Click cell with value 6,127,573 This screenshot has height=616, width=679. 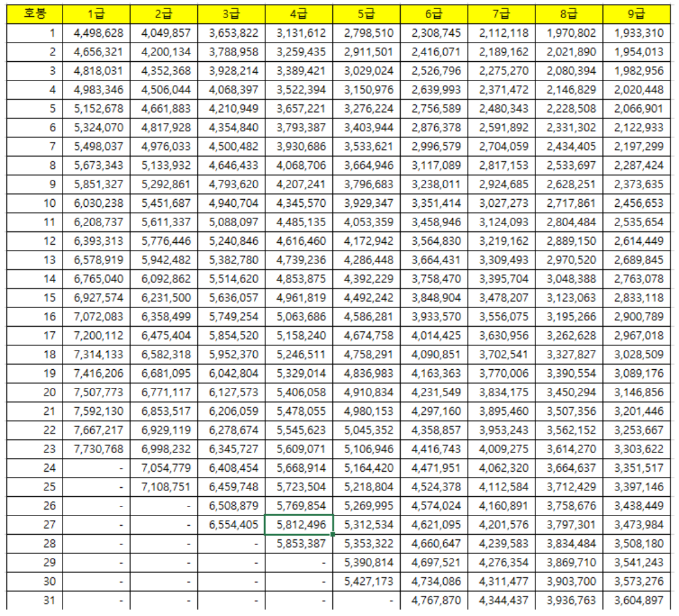point(231,392)
